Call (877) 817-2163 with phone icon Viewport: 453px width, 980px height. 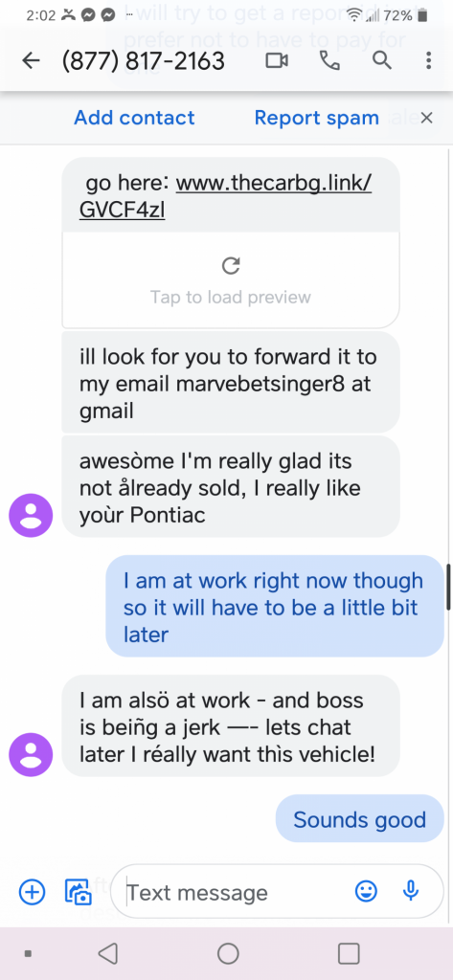click(x=329, y=60)
